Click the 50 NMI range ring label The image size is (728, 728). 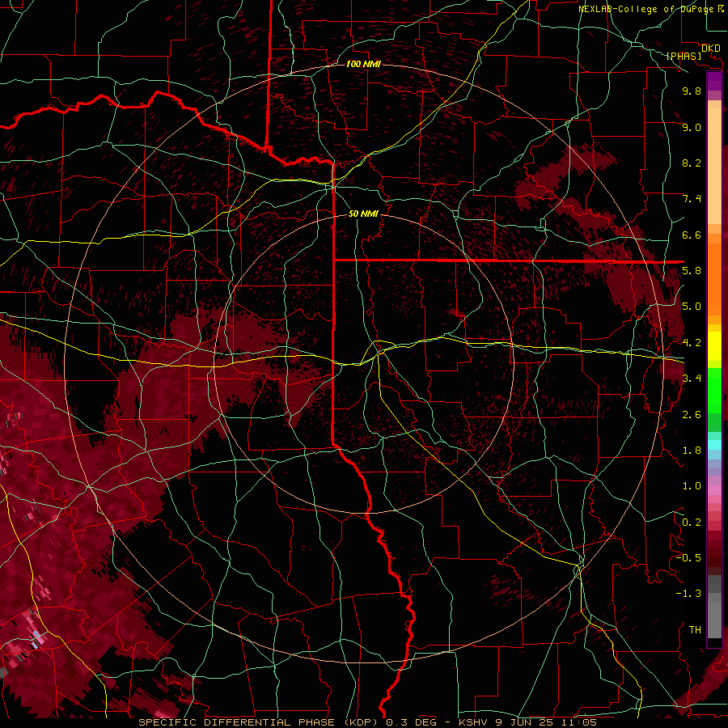(363, 214)
